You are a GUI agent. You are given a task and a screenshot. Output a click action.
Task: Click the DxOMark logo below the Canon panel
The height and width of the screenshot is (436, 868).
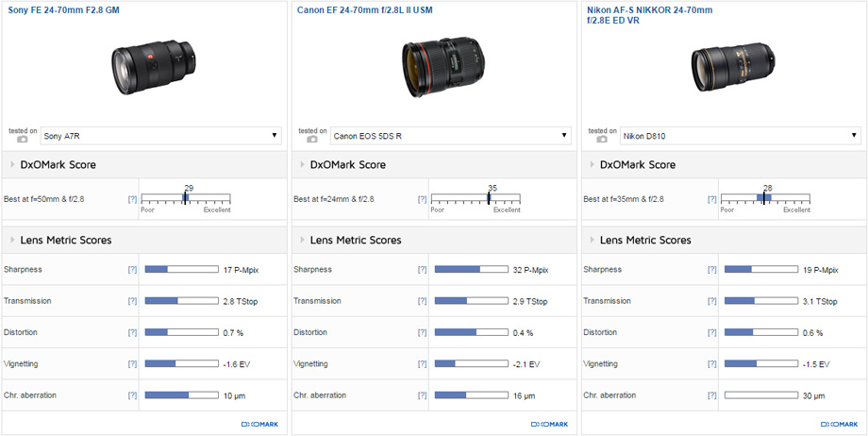[549, 425]
